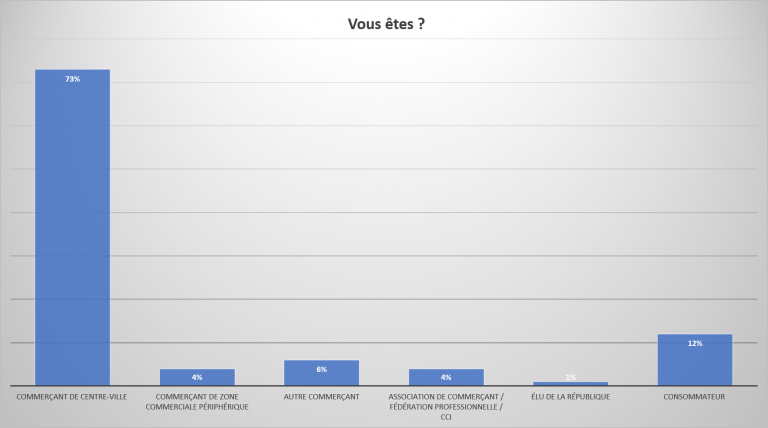Select the 12% Consommateur bar
Image resolution: width=768 pixels, height=428 pixels.
(695, 359)
